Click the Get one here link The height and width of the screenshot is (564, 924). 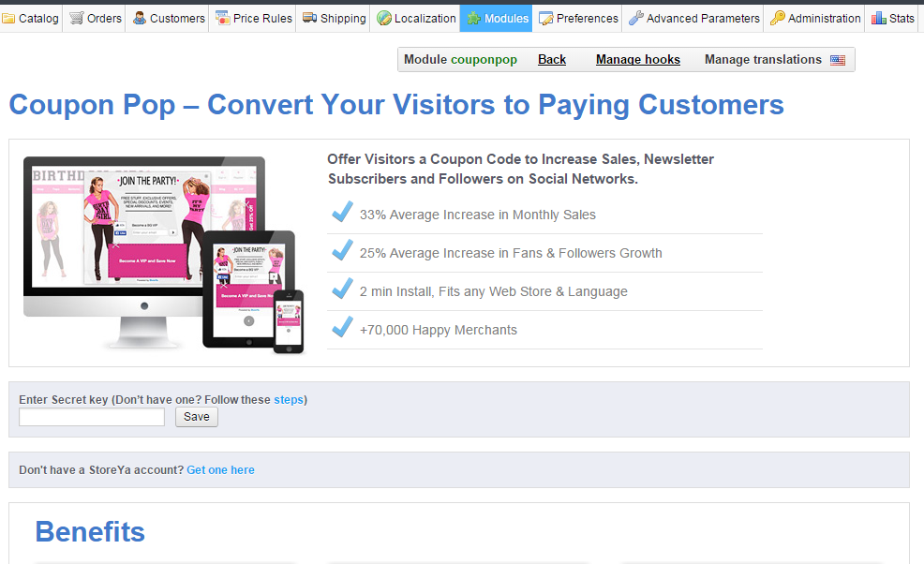pyautogui.click(x=220, y=470)
